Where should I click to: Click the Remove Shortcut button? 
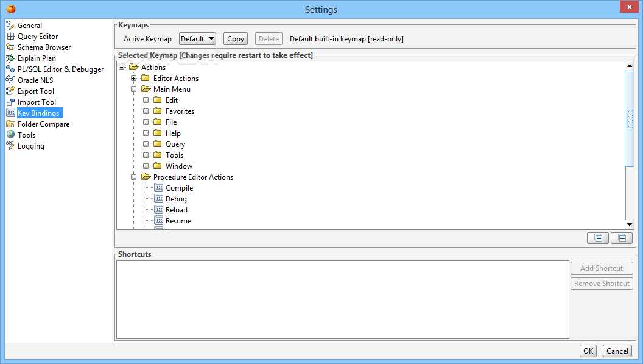602,283
